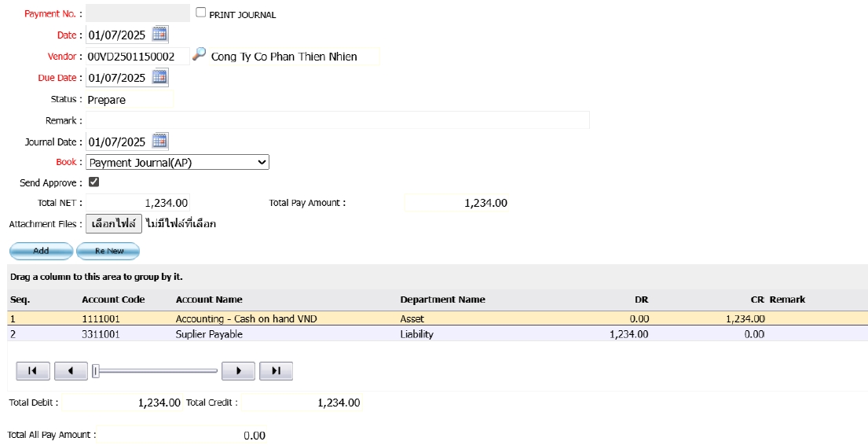868x445 pixels.
Task: Open the Due Date calendar picker
Action: click(x=159, y=77)
